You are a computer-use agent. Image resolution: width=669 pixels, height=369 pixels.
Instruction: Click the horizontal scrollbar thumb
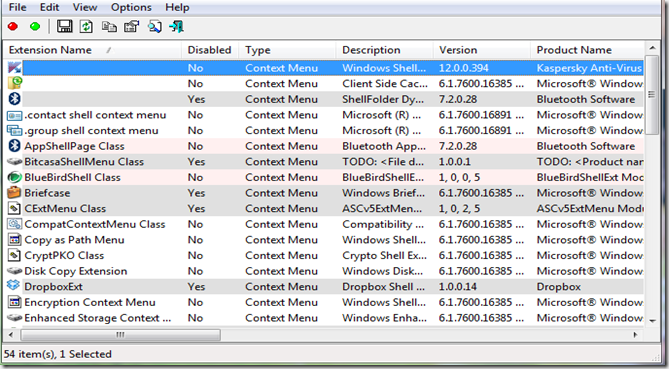pyautogui.click(x=120, y=335)
